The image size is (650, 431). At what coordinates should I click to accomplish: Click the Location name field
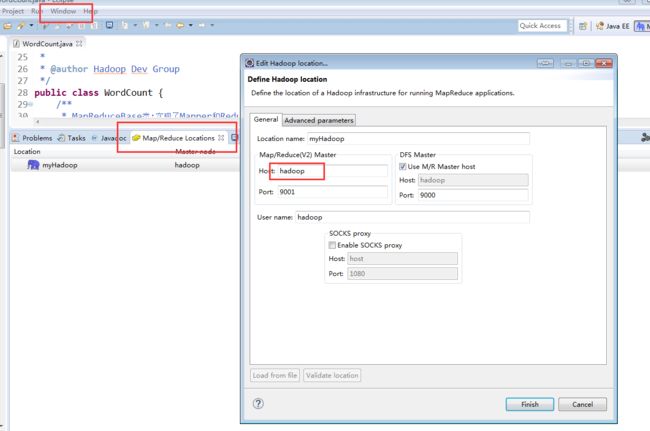pyautogui.click(x=418, y=139)
